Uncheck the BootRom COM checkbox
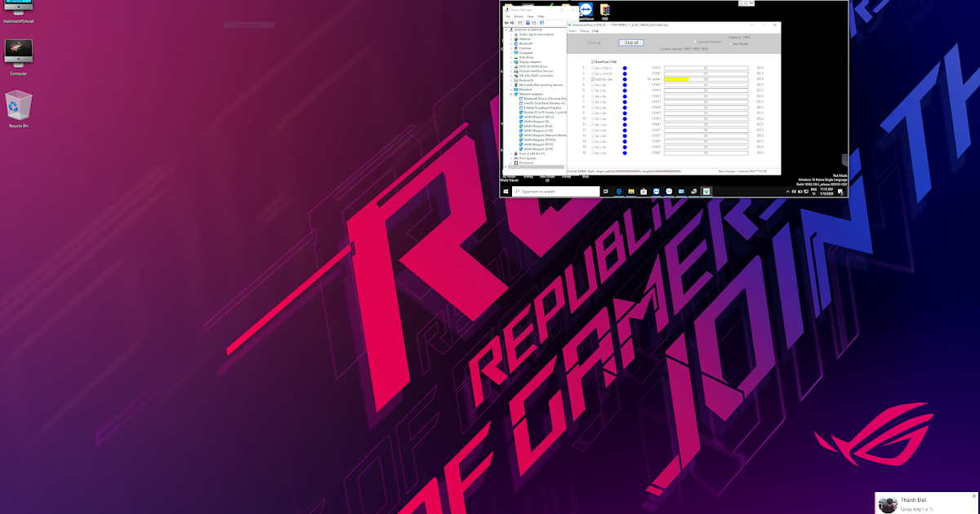Image resolution: width=980 pixels, height=514 pixels. 592,61
